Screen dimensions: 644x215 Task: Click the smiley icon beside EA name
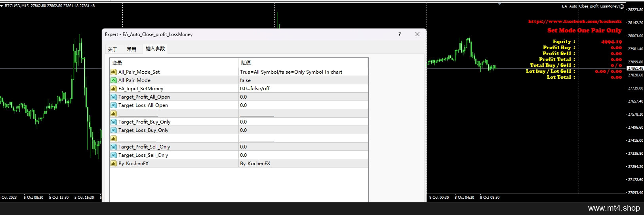pos(622,6)
